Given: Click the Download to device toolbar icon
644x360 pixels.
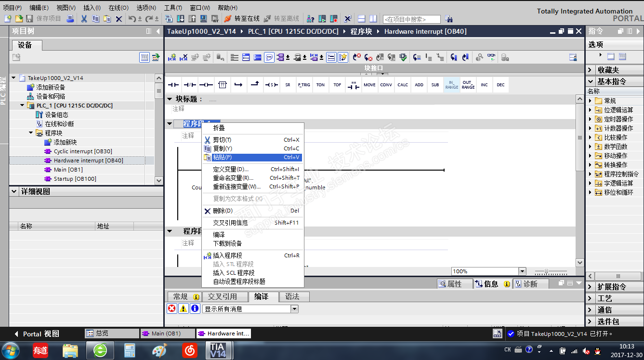Looking at the screenshot, I should click(x=180, y=19).
